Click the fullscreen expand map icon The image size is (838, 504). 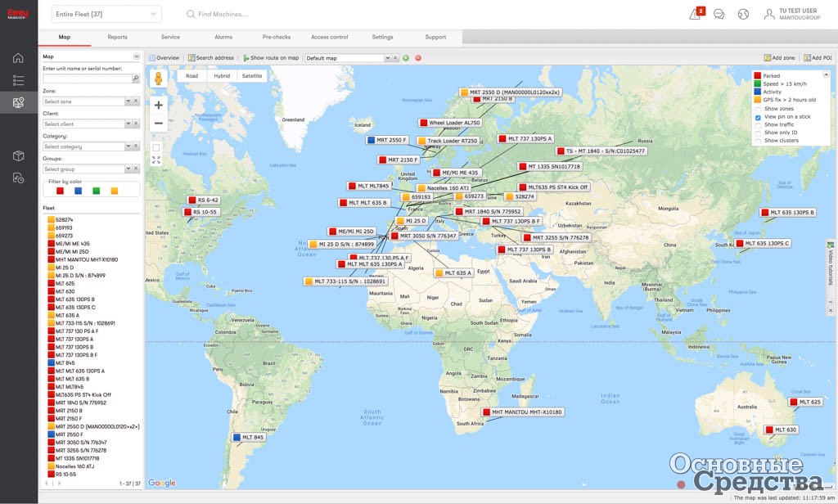point(156,160)
